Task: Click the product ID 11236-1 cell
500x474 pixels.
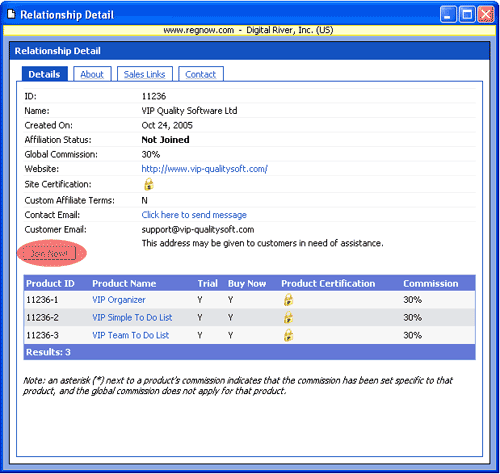Action: point(42,300)
